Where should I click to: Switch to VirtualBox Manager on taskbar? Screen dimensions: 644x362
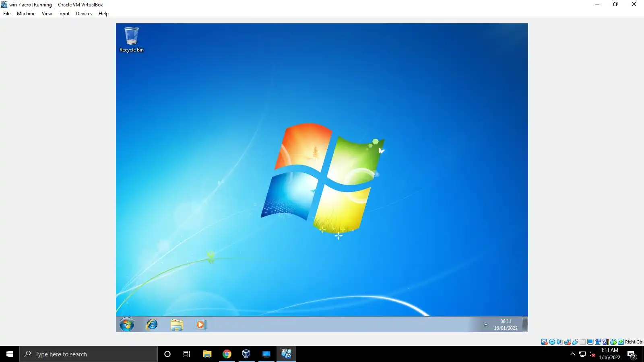tap(246, 354)
